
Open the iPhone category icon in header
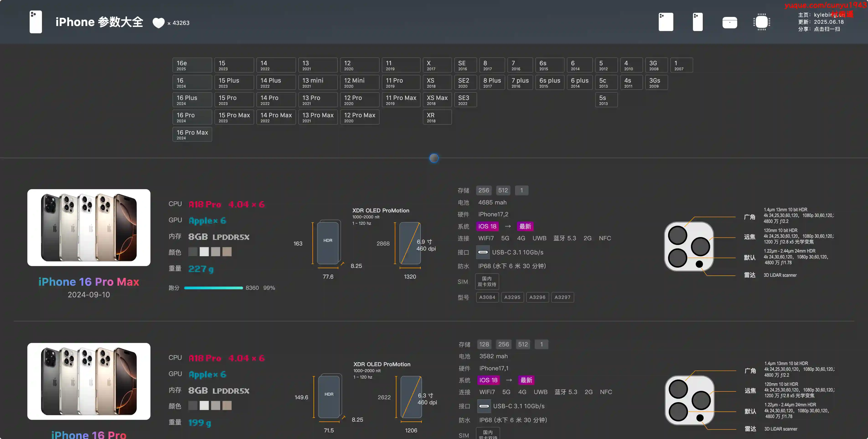pos(666,22)
